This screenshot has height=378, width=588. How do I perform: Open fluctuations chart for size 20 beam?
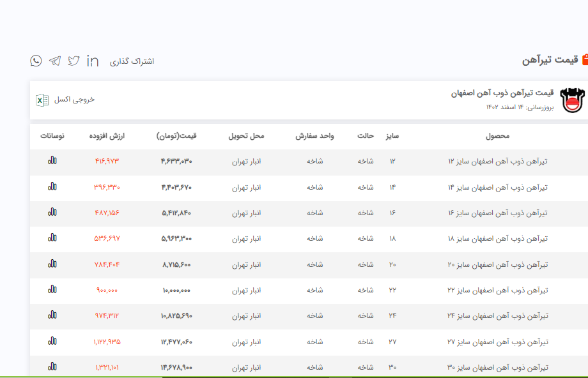(x=52, y=264)
